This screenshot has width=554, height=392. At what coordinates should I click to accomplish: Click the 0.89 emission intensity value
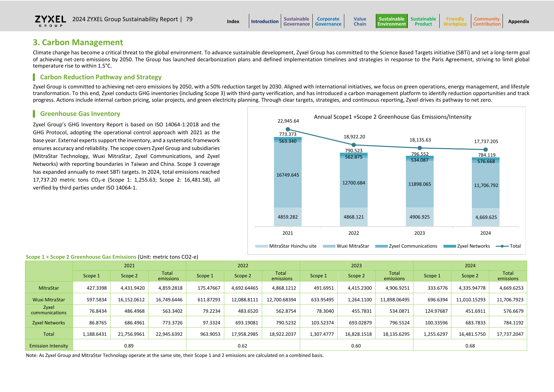pos(129,346)
